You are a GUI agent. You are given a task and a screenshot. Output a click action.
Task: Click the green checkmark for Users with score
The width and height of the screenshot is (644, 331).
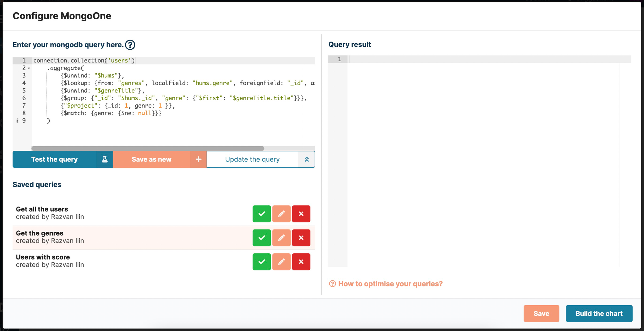click(261, 262)
